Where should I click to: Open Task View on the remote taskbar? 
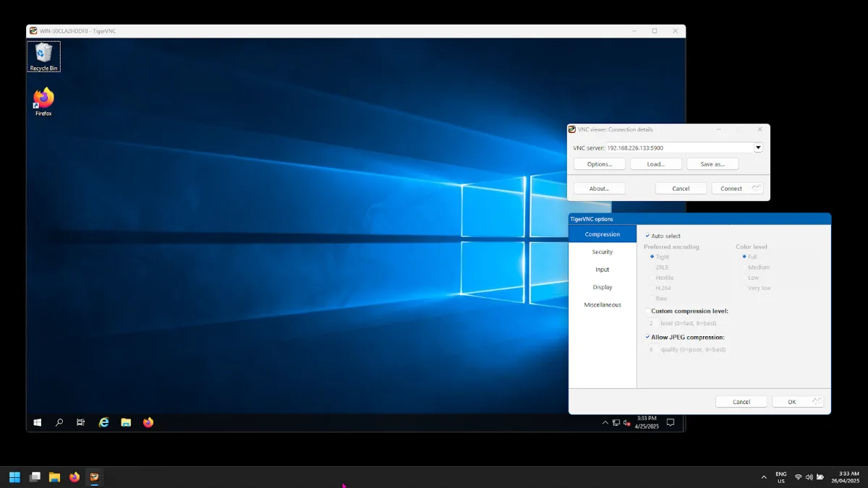click(x=81, y=422)
